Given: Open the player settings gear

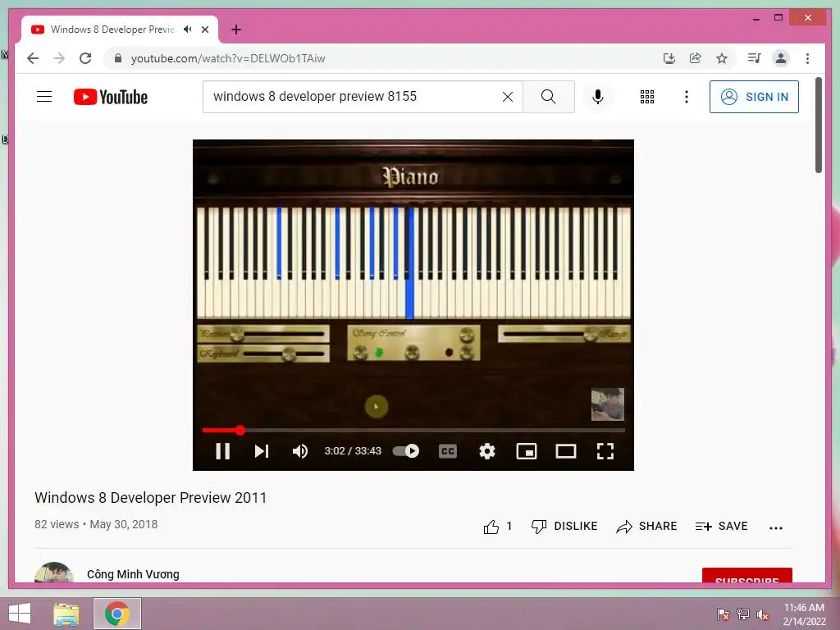Looking at the screenshot, I should pos(487,451).
